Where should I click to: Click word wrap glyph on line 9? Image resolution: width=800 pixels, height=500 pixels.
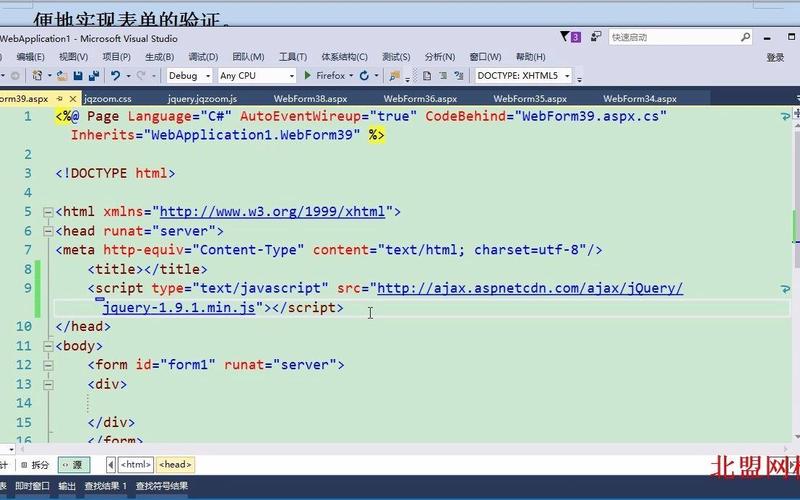click(x=785, y=289)
